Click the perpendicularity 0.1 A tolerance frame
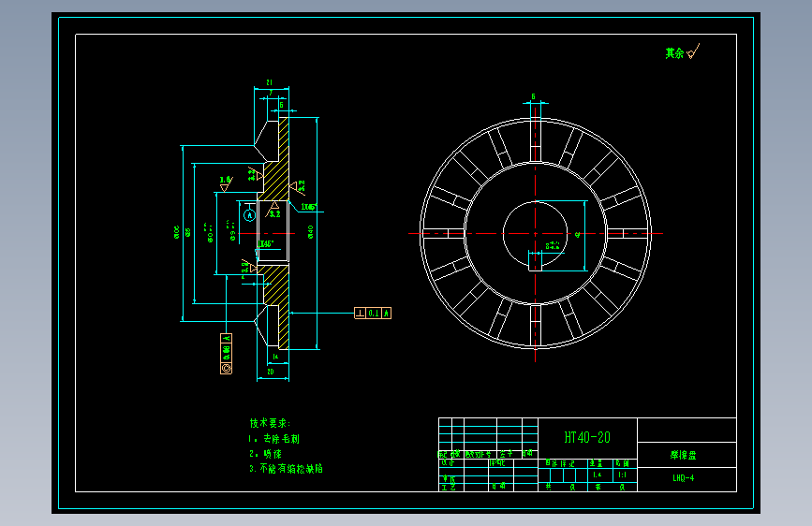This screenshot has width=812, height=526. click(x=373, y=314)
